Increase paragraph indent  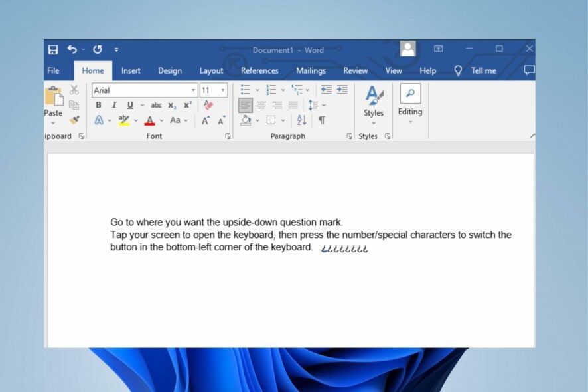342,90
